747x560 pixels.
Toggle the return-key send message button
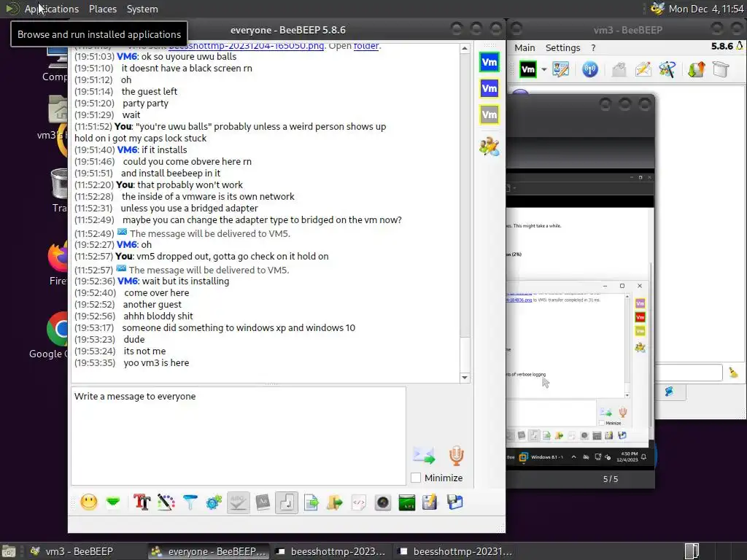click(x=287, y=502)
